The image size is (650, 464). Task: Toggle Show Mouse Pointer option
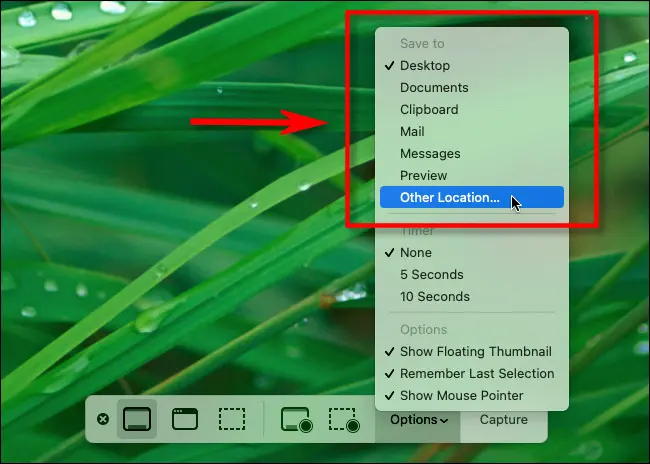tap(461, 395)
